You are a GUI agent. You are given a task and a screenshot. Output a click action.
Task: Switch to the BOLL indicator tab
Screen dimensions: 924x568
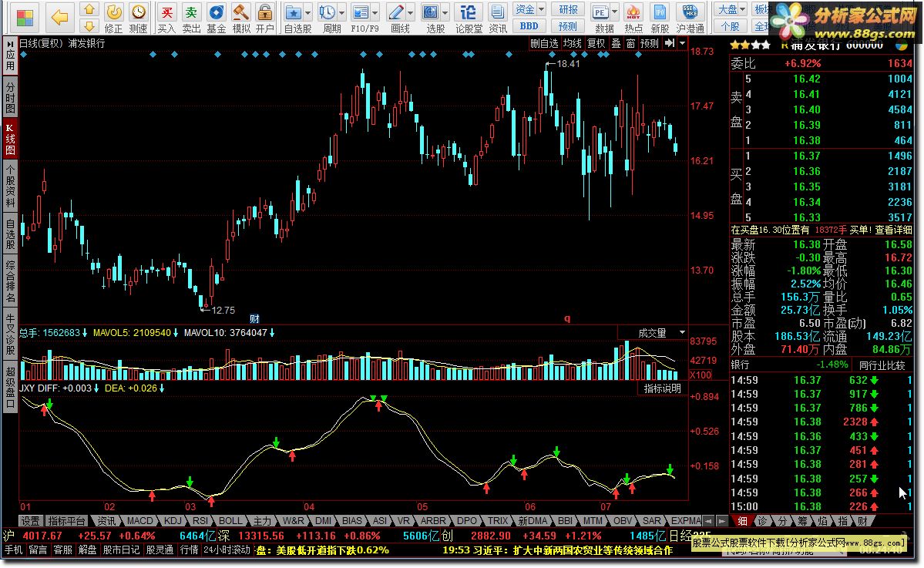click(230, 521)
